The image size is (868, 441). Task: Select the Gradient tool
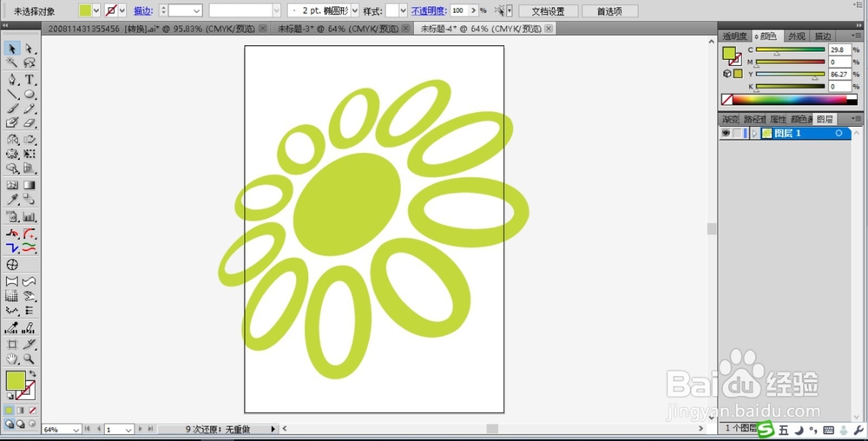click(x=29, y=186)
